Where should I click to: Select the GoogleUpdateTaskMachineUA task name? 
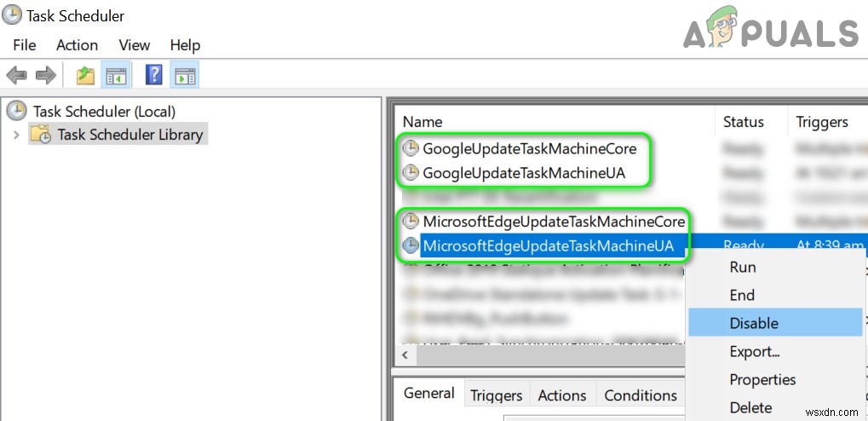pyautogui.click(x=524, y=173)
